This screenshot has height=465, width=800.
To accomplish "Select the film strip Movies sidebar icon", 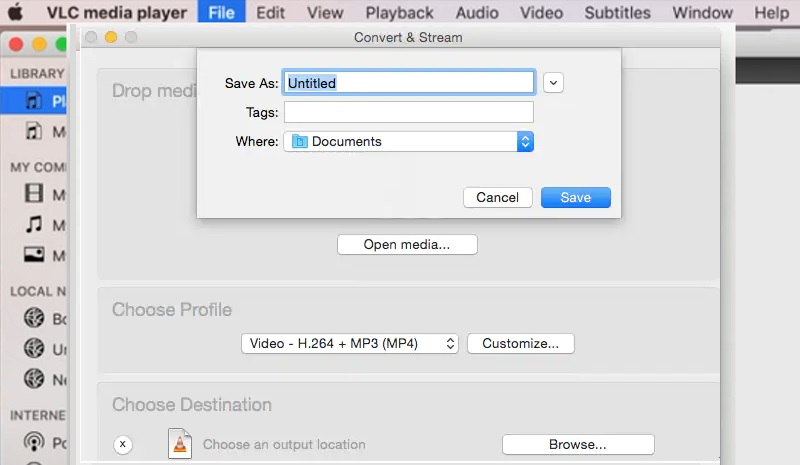I will pos(34,193).
